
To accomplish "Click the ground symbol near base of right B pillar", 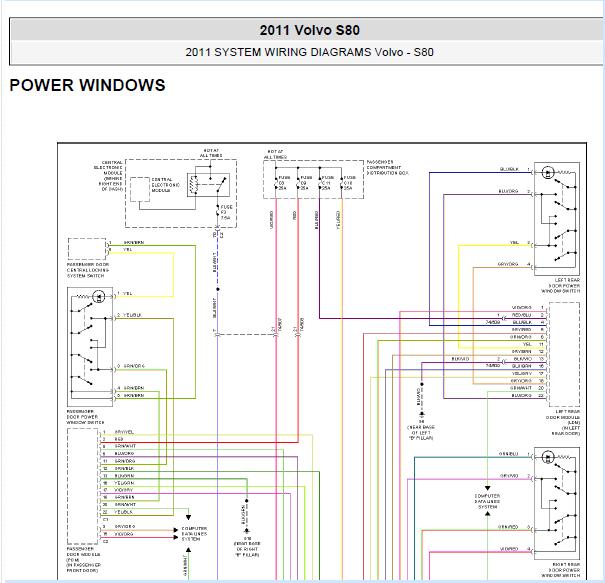I will pos(247,531).
